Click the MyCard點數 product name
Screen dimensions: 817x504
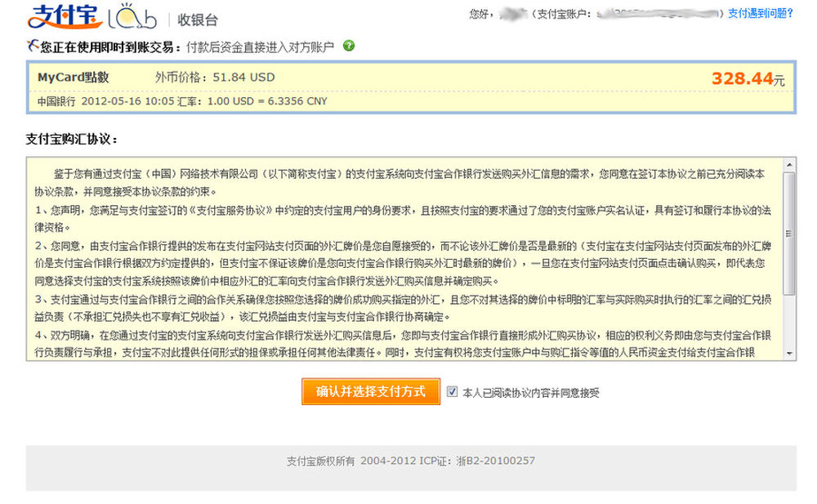click(73, 77)
